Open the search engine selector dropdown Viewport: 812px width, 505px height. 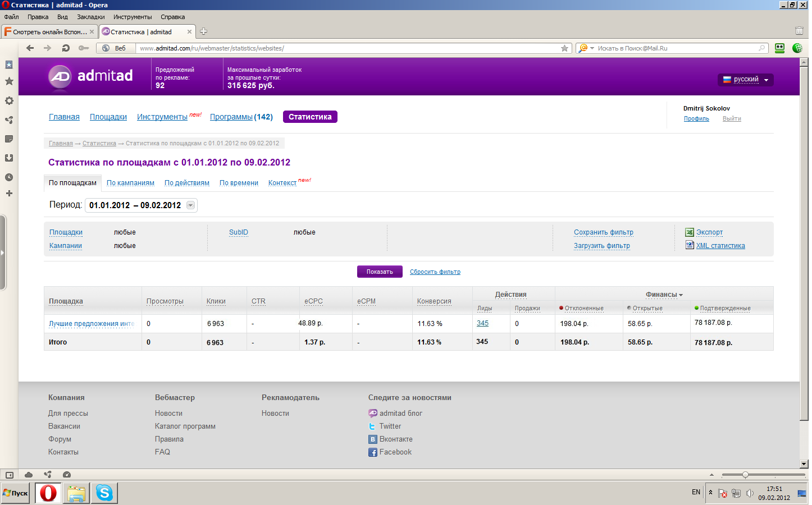point(586,48)
